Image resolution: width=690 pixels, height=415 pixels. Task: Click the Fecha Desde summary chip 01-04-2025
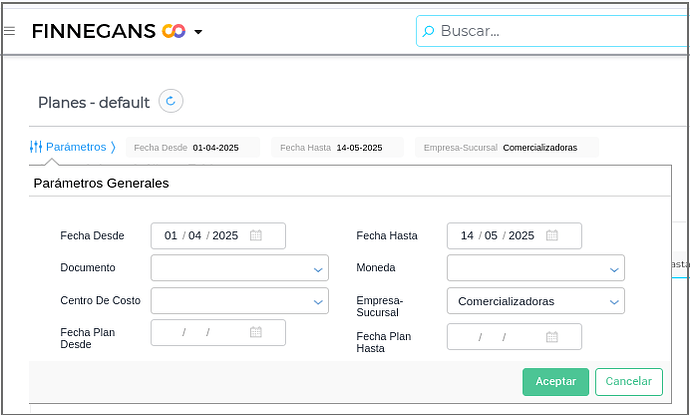point(192,148)
